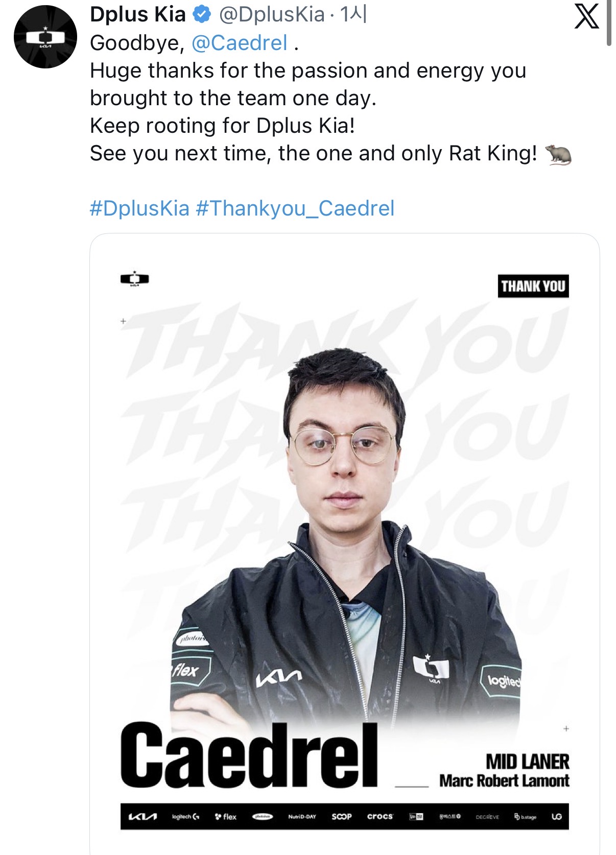Viewport: 616px width, 855px height.
Task: Tap the @DplusKia handle
Action: [x=272, y=15]
